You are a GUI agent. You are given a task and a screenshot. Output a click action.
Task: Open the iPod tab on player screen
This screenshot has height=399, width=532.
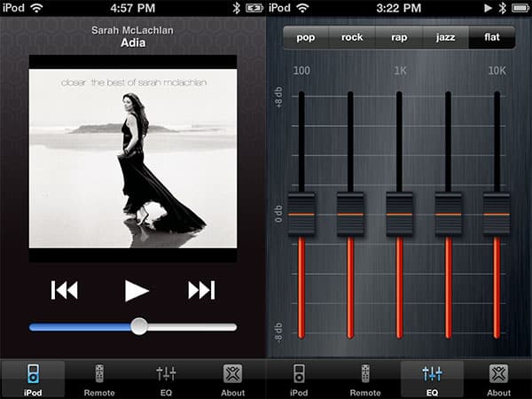(x=33, y=379)
